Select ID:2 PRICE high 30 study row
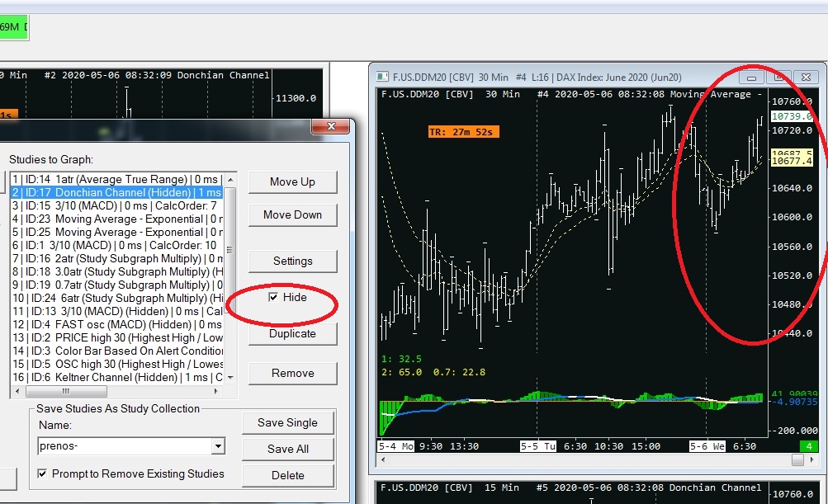This screenshot has height=504, width=828. coord(117,337)
